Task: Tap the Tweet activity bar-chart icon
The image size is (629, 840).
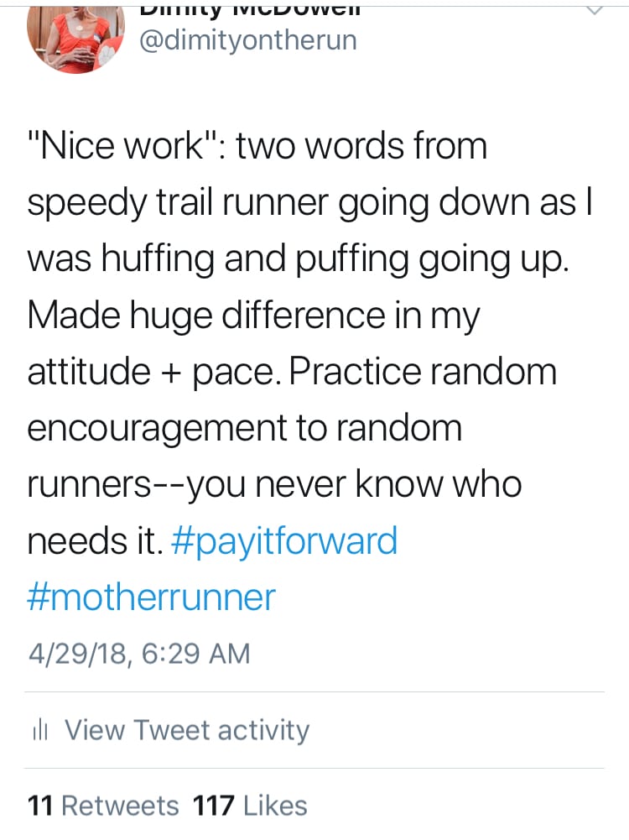Action: [38, 731]
